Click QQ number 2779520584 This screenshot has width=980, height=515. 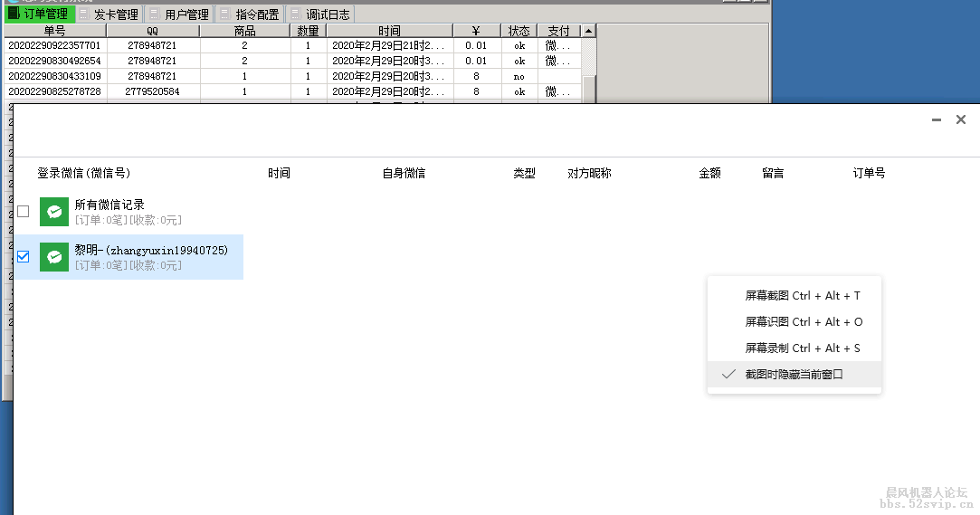(x=153, y=91)
